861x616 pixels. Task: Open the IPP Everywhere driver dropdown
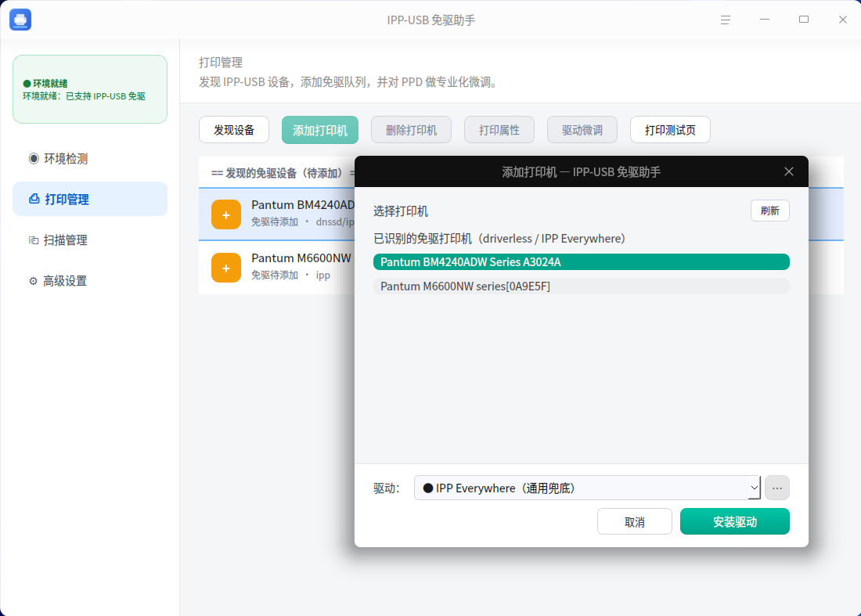[x=588, y=488]
